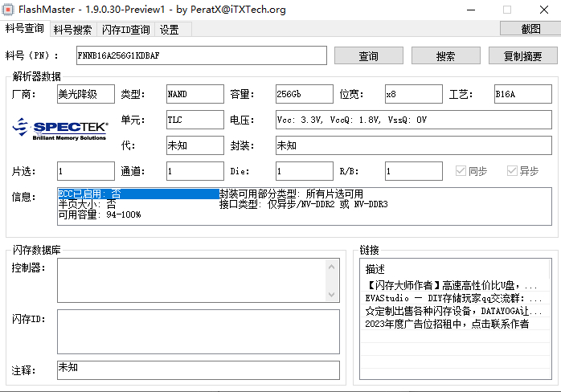561x392 pixels.
Task: Click the FlashMaster title bar app icon
Action: pos(10,10)
